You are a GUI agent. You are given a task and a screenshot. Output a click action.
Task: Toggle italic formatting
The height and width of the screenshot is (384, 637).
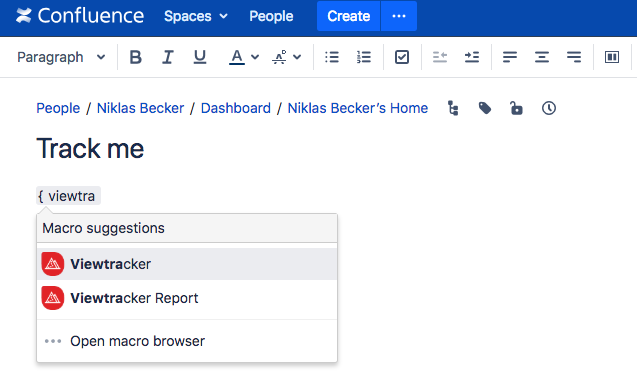[x=167, y=57]
